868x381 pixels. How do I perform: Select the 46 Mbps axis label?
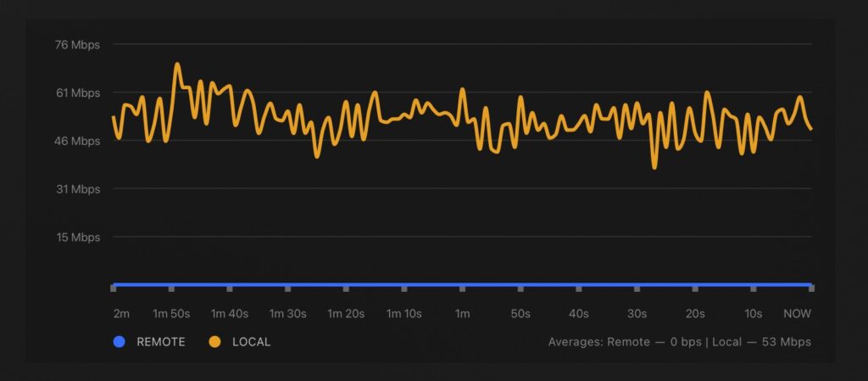[x=77, y=141]
